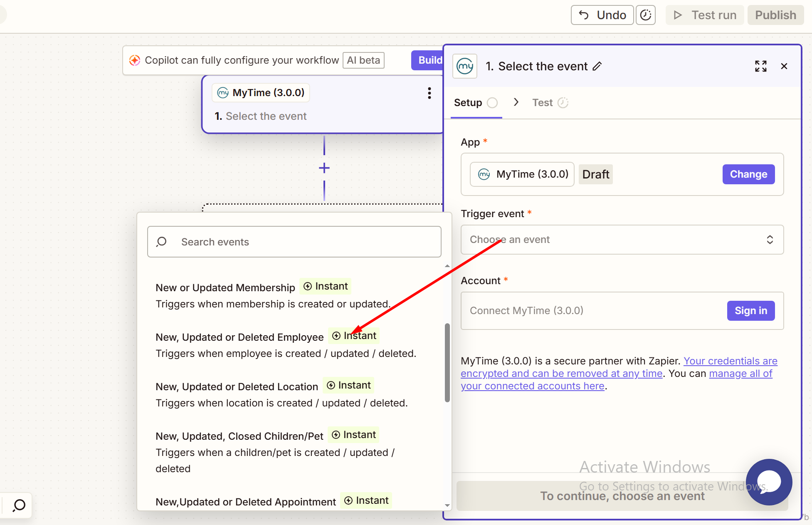Pick New, Updated or Deleted Location event
812x525 pixels.
click(x=237, y=387)
